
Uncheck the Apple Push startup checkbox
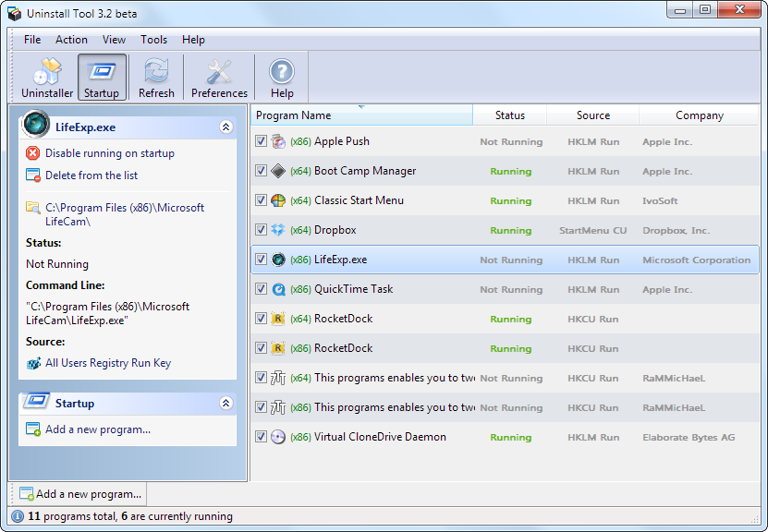(x=261, y=141)
